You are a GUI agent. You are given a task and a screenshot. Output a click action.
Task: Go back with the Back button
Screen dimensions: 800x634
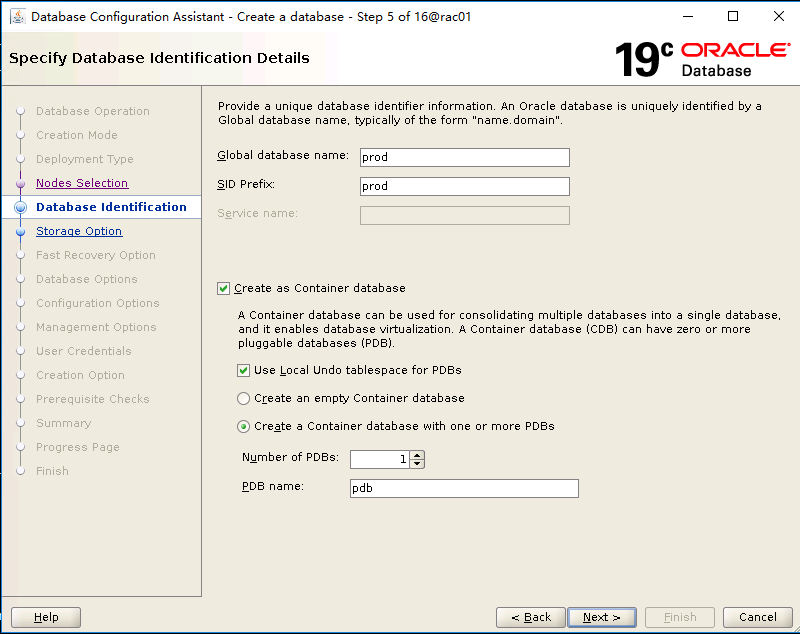(x=531, y=617)
